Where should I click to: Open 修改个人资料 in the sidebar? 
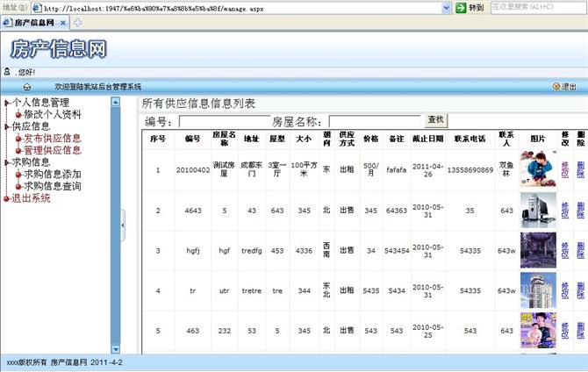tap(52, 114)
